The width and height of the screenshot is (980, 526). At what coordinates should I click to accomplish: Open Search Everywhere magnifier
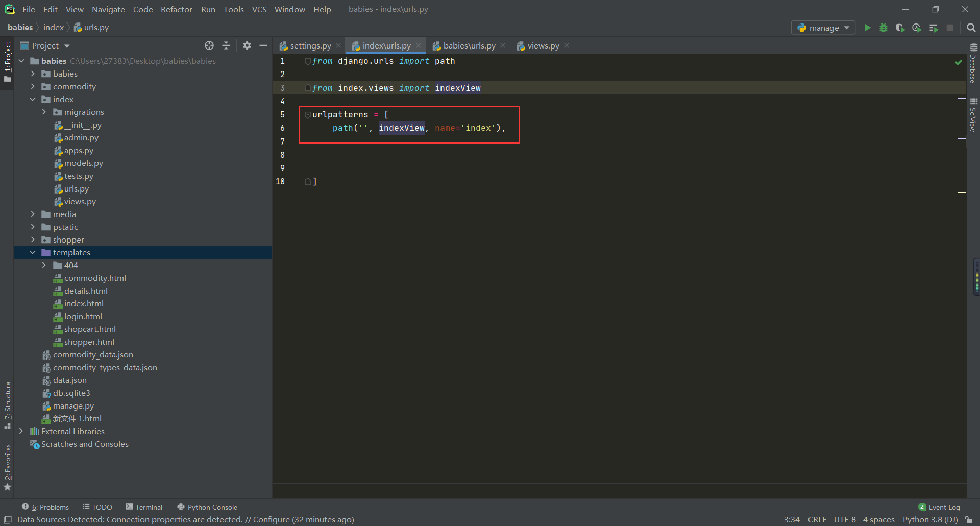[x=971, y=28]
